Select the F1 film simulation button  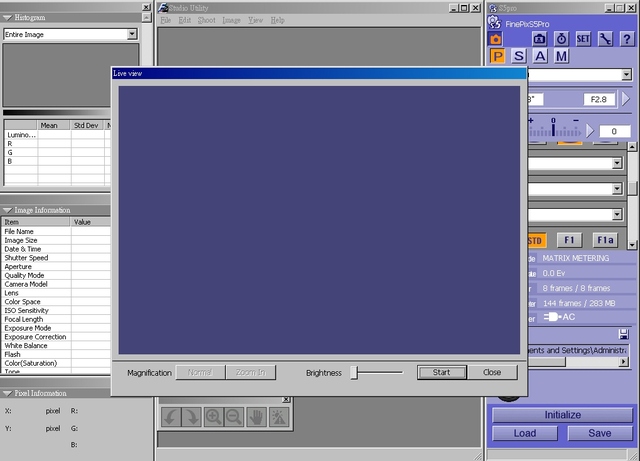coord(569,240)
